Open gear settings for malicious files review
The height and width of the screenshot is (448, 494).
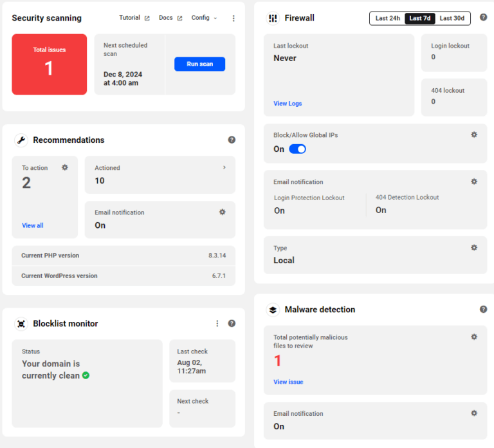coord(474,337)
